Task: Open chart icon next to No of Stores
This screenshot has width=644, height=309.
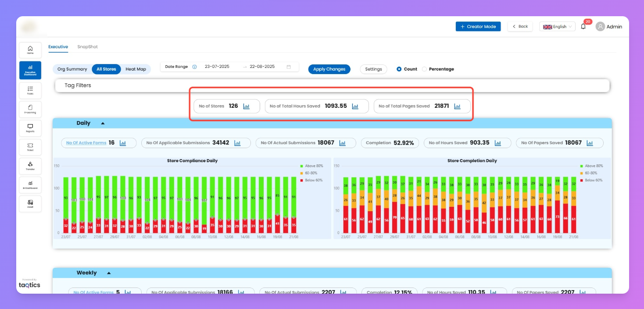Action: (246, 106)
